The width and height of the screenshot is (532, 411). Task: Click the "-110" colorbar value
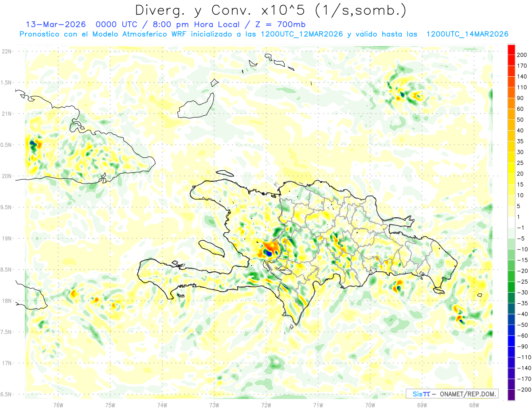pos(524,357)
